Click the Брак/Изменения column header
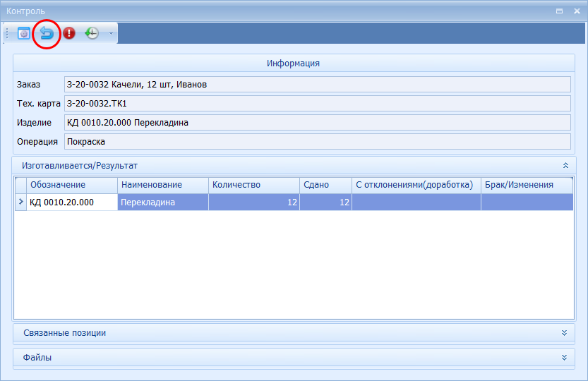Image resolution: width=588 pixels, height=381 pixels. click(x=527, y=185)
